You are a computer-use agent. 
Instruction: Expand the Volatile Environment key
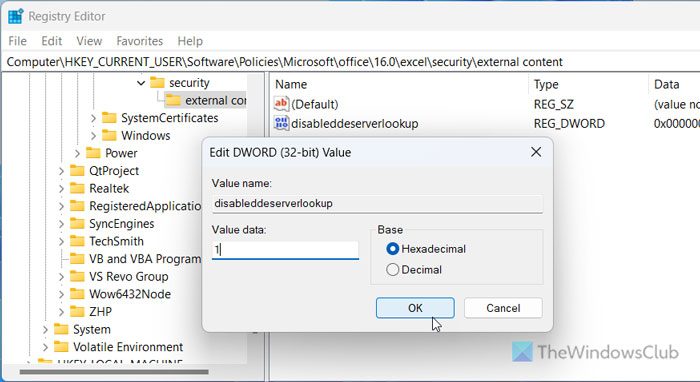pyautogui.click(x=45, y=347)
